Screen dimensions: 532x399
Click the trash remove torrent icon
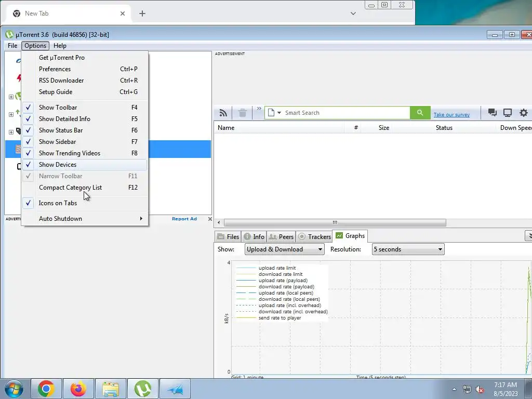[242, 113]
